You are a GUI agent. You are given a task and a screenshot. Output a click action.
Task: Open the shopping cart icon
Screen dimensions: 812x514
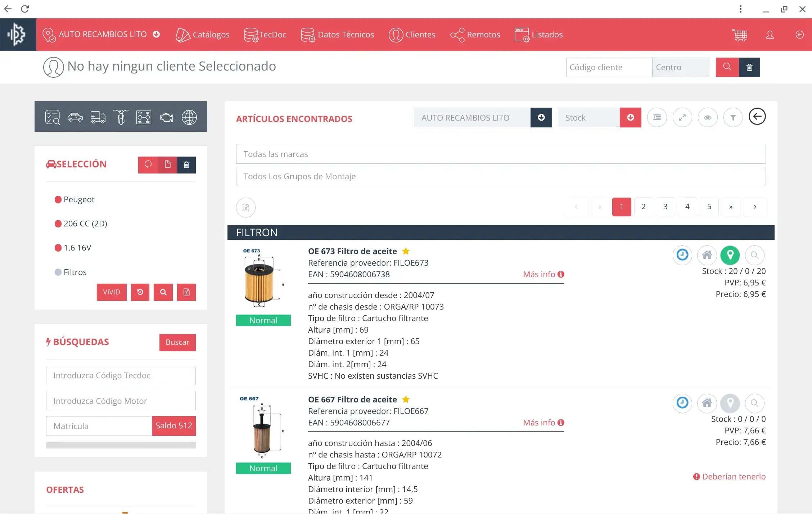740,35
